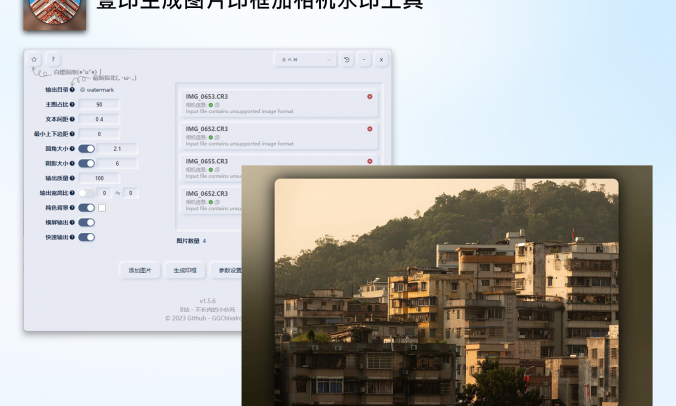Remove IMG_0653.CR3 with its red delete icon
The image size is (676, 406).
369,97
